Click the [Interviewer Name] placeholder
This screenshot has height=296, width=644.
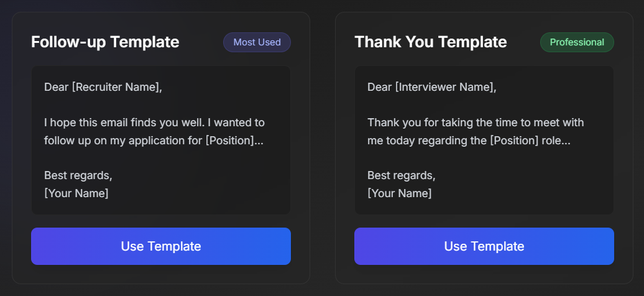(x=444, y=87)
